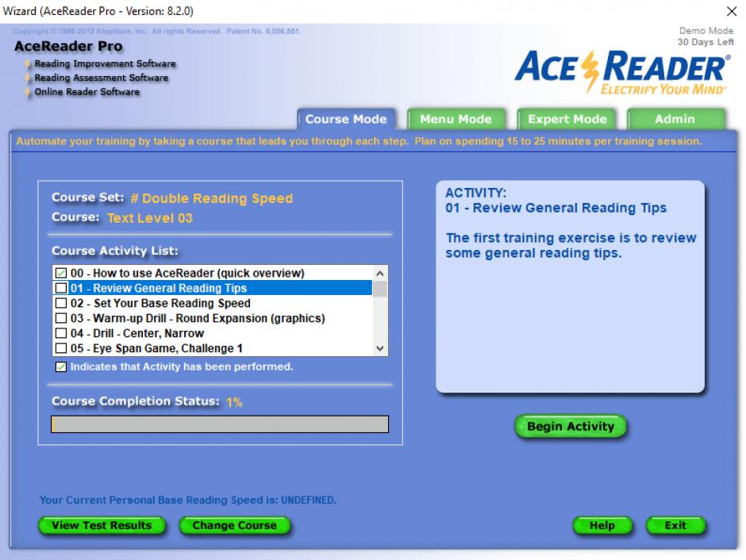
Task: Toggle checkbox for 05 - Eye Span Game
Action: [x=61, y=348]
